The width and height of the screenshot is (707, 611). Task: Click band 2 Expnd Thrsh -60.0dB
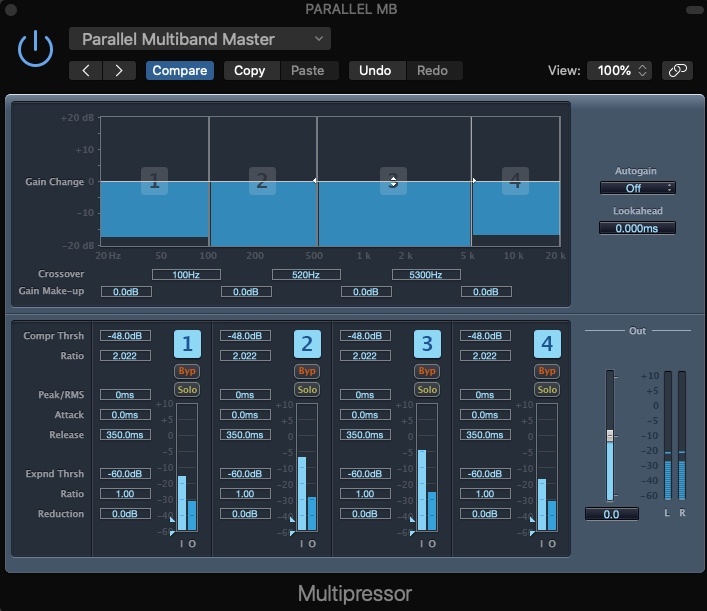point(245,474)
